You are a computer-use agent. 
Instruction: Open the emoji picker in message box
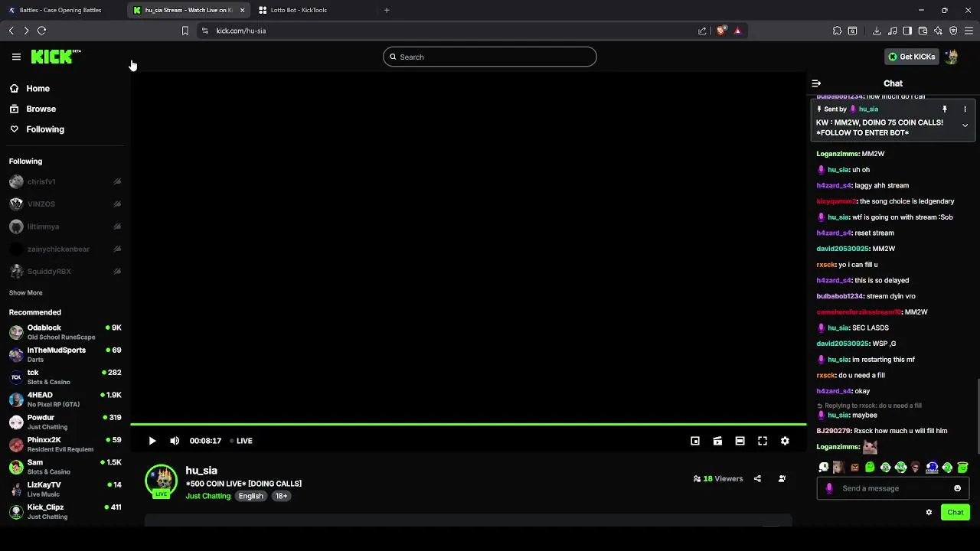pyautogui.click(x=957, y=488)
